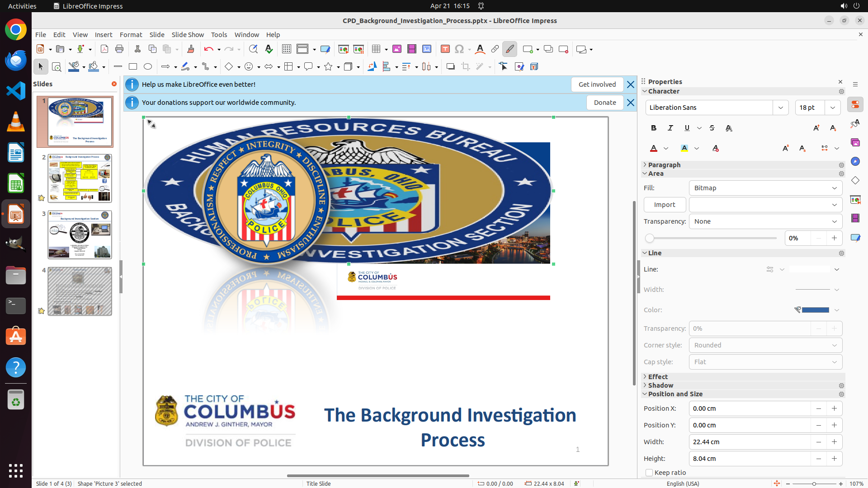Enable the Keep ratio checkbox
The width and height of the screenshot is (868, 488).
coord(649,473)
